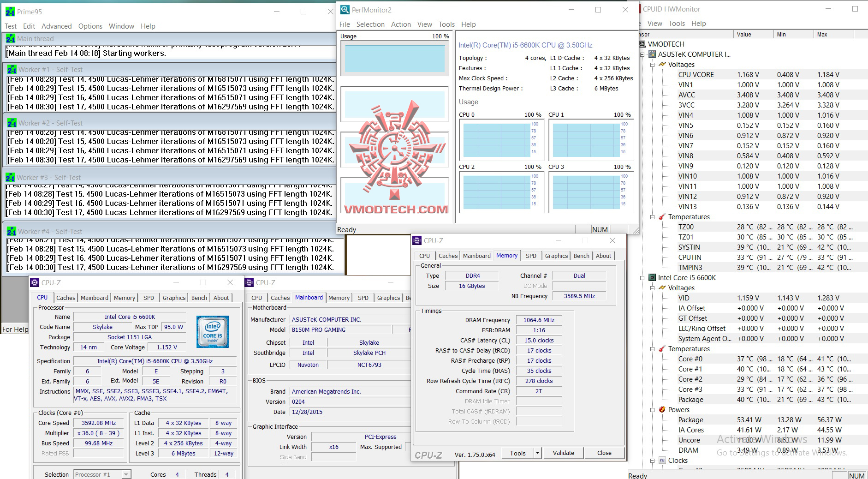Click the Powers flame icon in HWMonitor
The height and width of the screenshot is (479, 868).
click(x=662, y=410)
